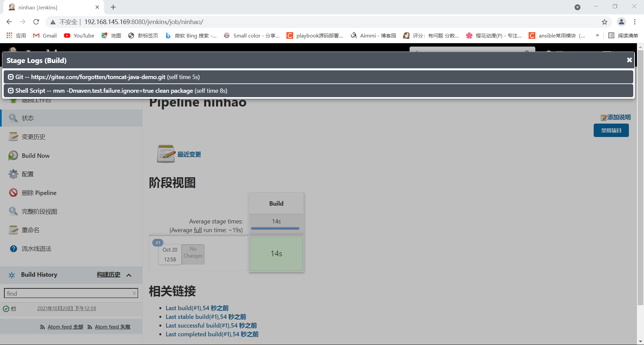Click the 最近变更 notepad icon

(x=166, y=154)
